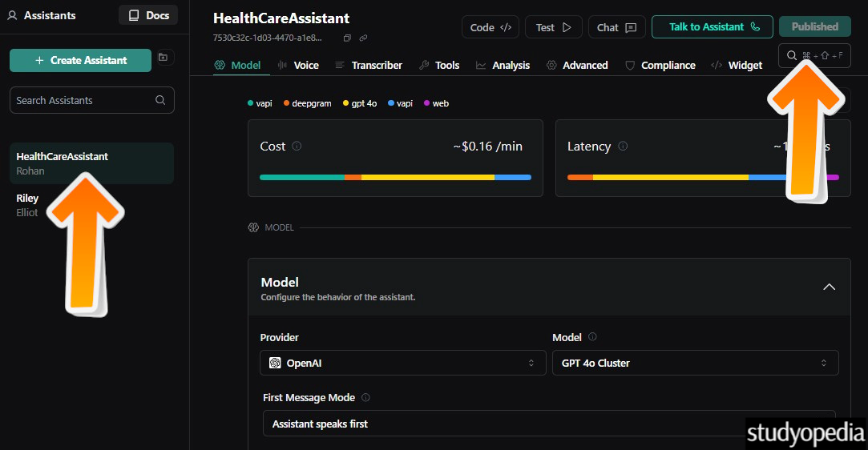This screenshot has width=868, height=450.
Task: Click the Test button
Action: (554, 27)
